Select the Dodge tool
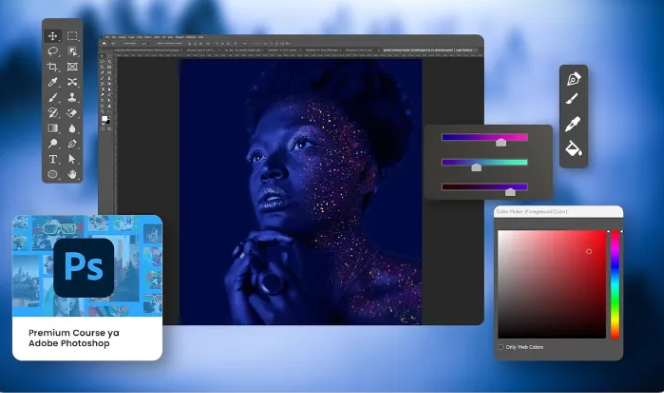664x393 pixels. coord(53,144)
